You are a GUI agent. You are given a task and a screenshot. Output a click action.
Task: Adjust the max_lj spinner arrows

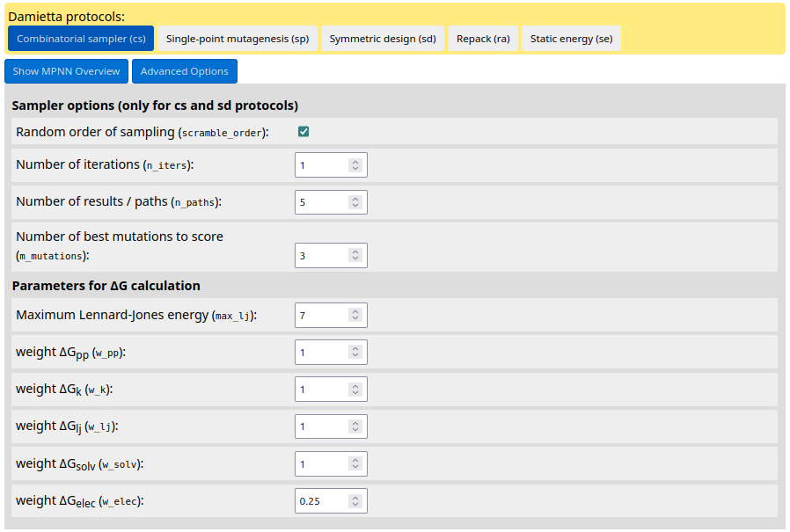pos(355,315)
